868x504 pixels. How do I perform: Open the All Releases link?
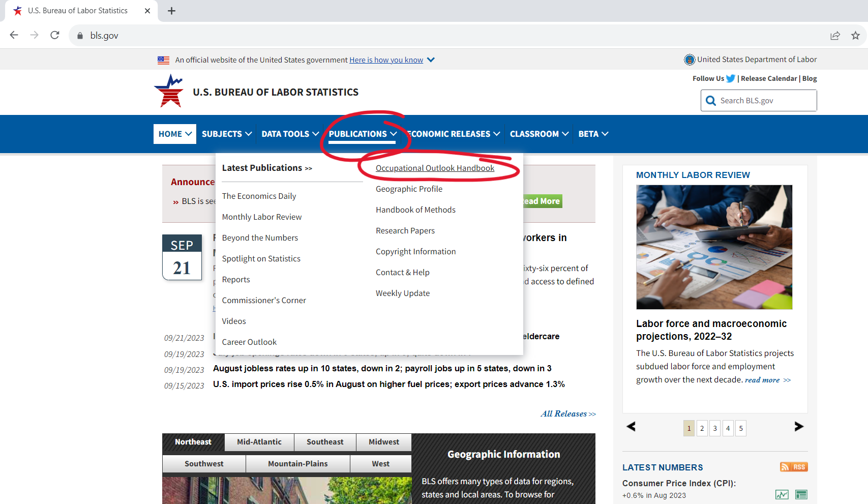(568, 413)
